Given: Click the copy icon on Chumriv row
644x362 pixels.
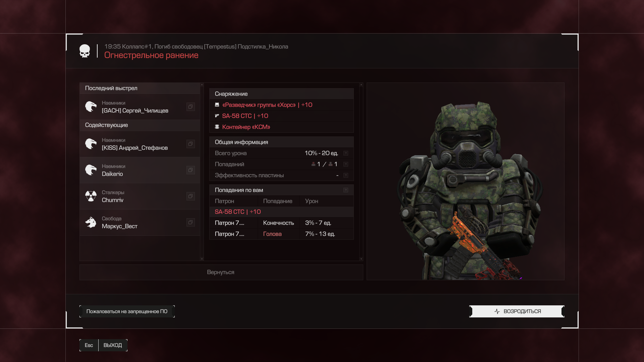Looking at the screenshot, I should tap(191, 196).
